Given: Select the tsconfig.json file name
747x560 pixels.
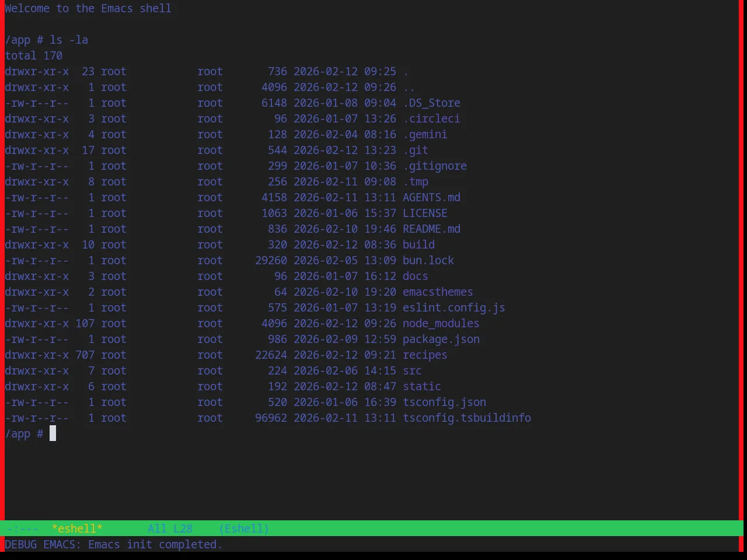Looking at the screenshot, I should [x=444, y=402].
